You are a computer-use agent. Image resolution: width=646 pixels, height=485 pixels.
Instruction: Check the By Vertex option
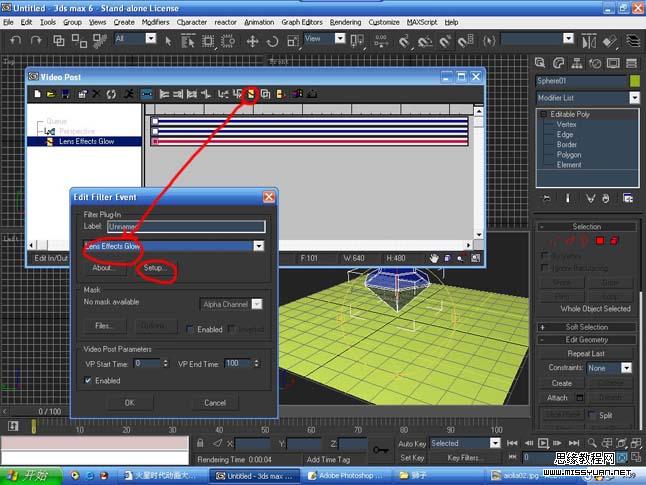tap(545, 255)
